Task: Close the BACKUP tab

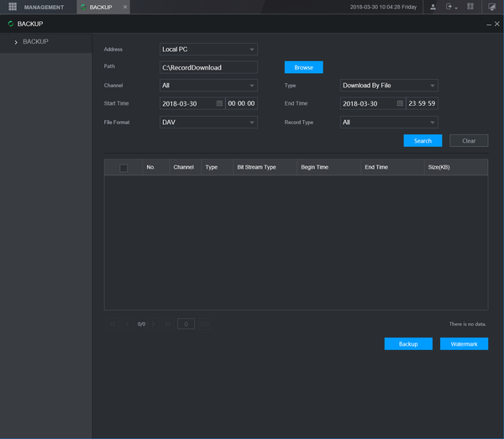Action: pos(125,7)
